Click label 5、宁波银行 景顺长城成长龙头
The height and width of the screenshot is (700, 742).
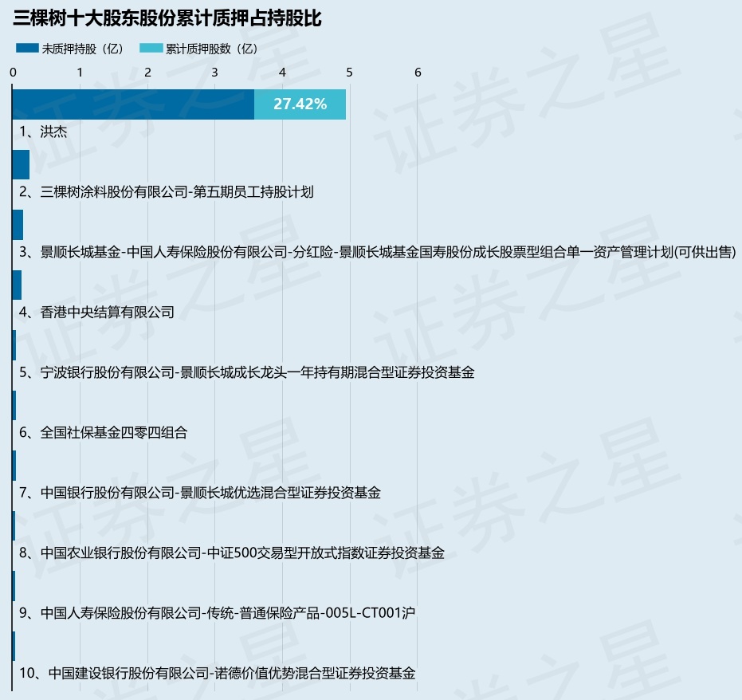pos(246,372)
